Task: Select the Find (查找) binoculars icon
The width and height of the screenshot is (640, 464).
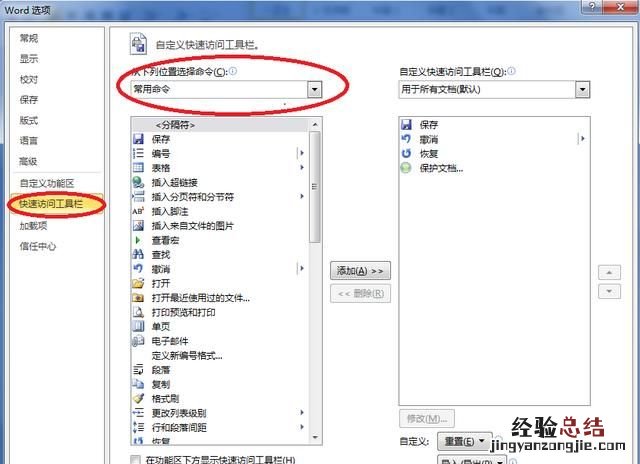Action: click(x=138, y=255)
